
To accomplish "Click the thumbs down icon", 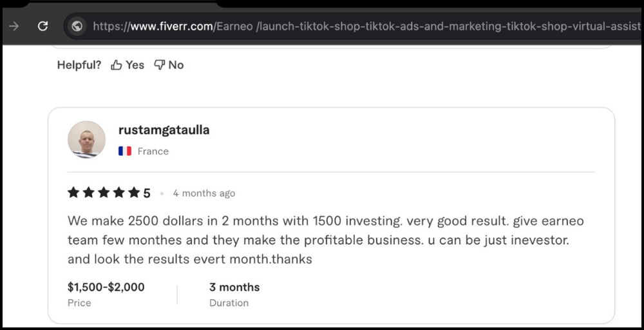I will [160, 65].
